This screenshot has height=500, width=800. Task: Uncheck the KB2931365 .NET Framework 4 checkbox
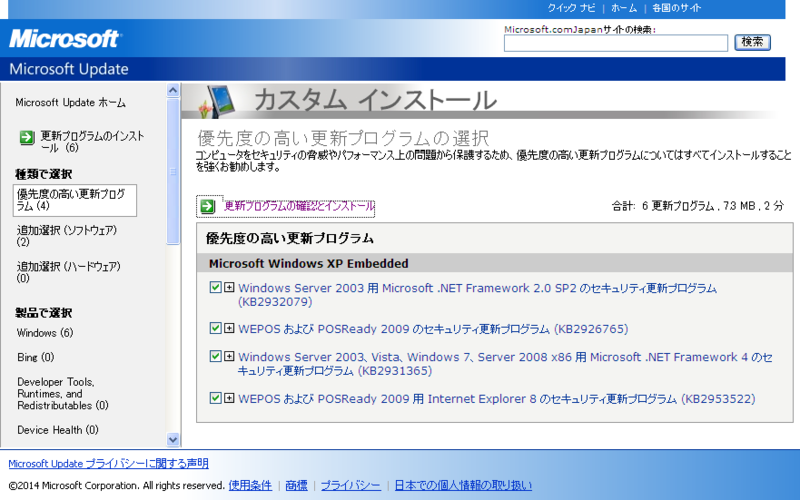[215, 356]
